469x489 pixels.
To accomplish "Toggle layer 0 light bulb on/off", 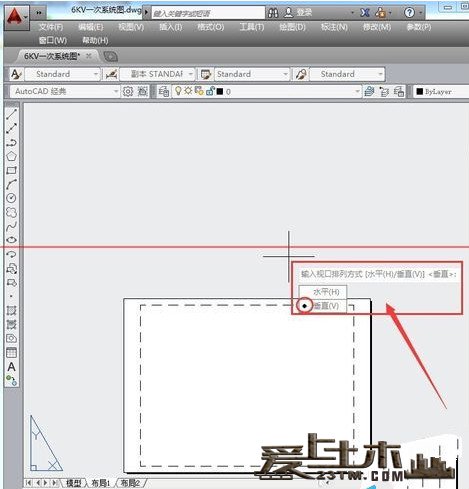I will (178, 91).
